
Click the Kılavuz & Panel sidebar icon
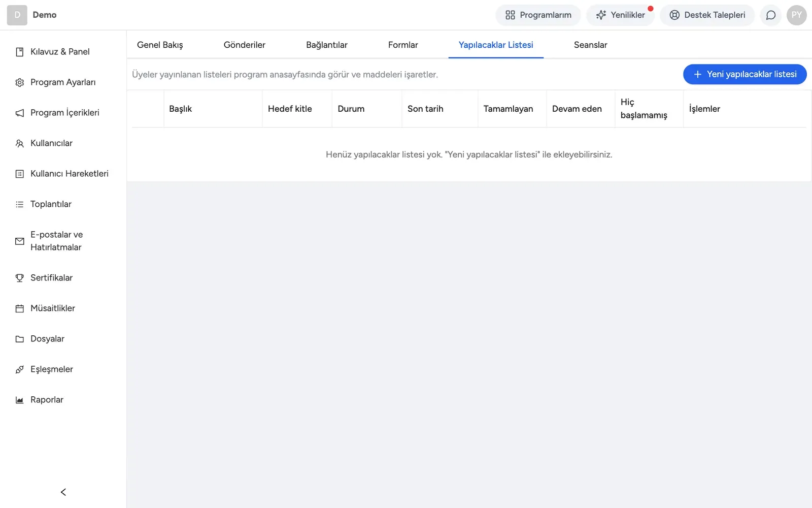tap(19, 52)
